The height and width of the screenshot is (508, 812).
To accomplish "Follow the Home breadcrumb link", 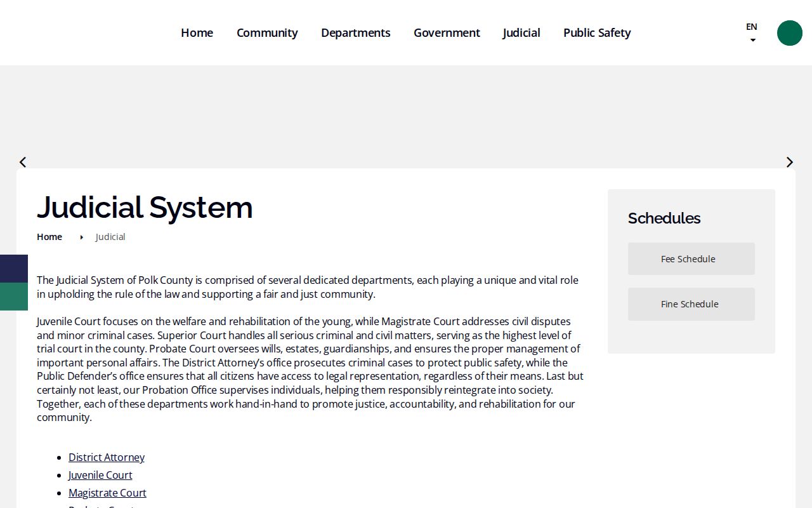I will [x=49, y=237].
